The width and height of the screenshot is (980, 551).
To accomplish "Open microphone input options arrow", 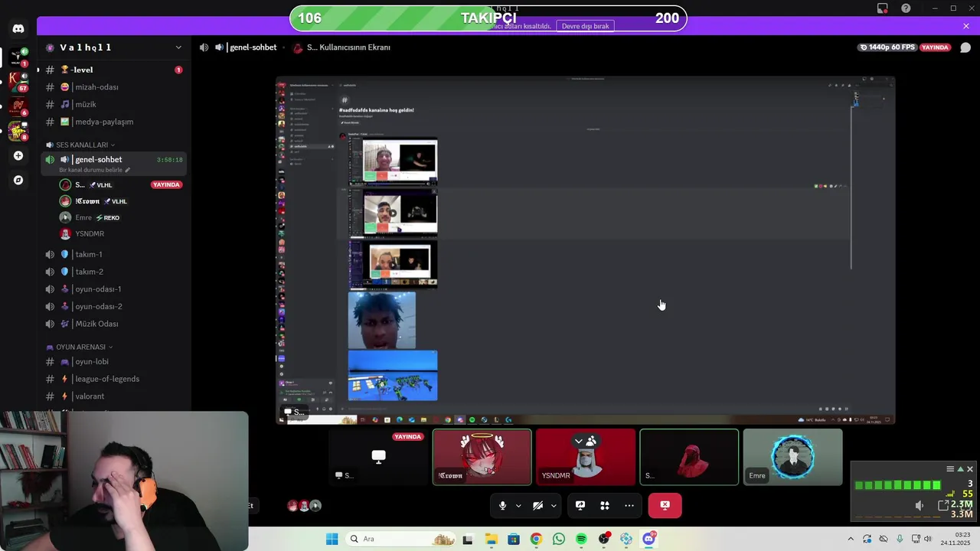I will point(518,506).
